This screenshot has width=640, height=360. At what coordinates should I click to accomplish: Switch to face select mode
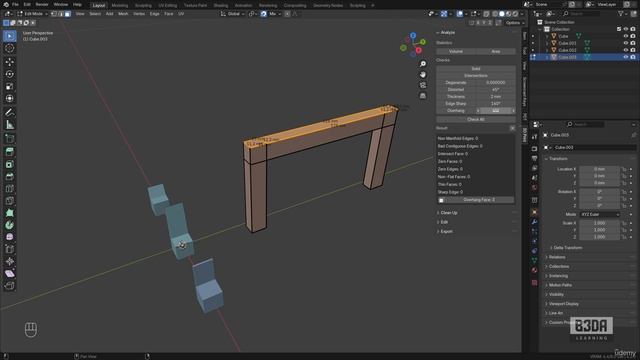click(x=68, y=14)
